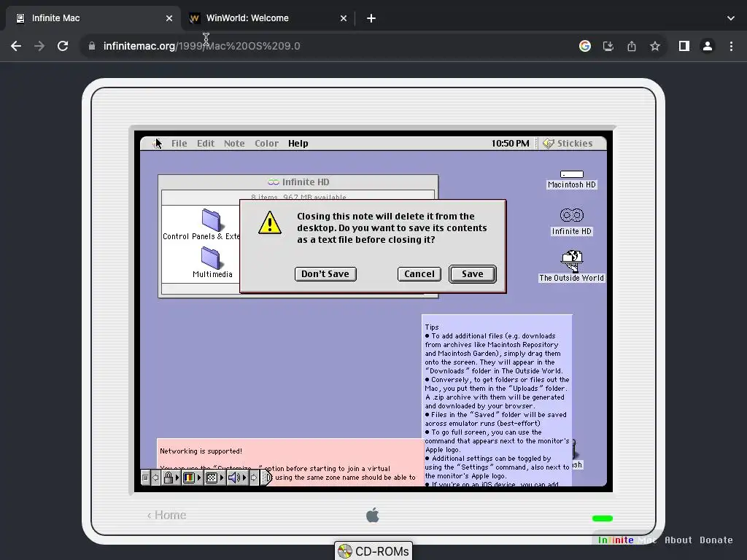Collapse the Control Strip using its tab
Viewport: 747px width, 560px height.
(x=266, y=477)
